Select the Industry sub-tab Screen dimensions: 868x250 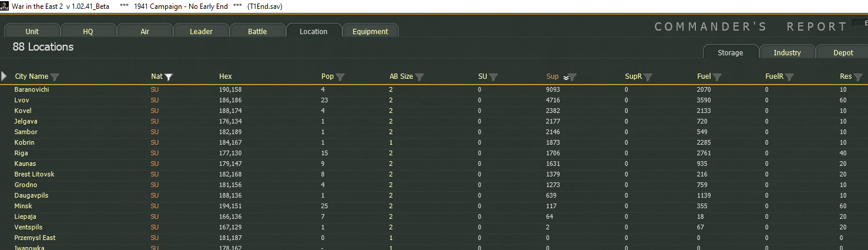click(787, 52)
